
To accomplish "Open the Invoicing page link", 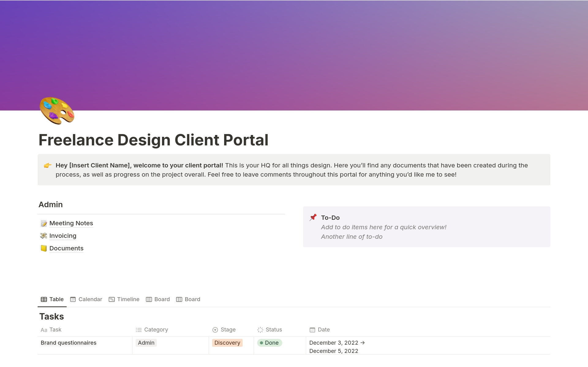I will point(63,236).
